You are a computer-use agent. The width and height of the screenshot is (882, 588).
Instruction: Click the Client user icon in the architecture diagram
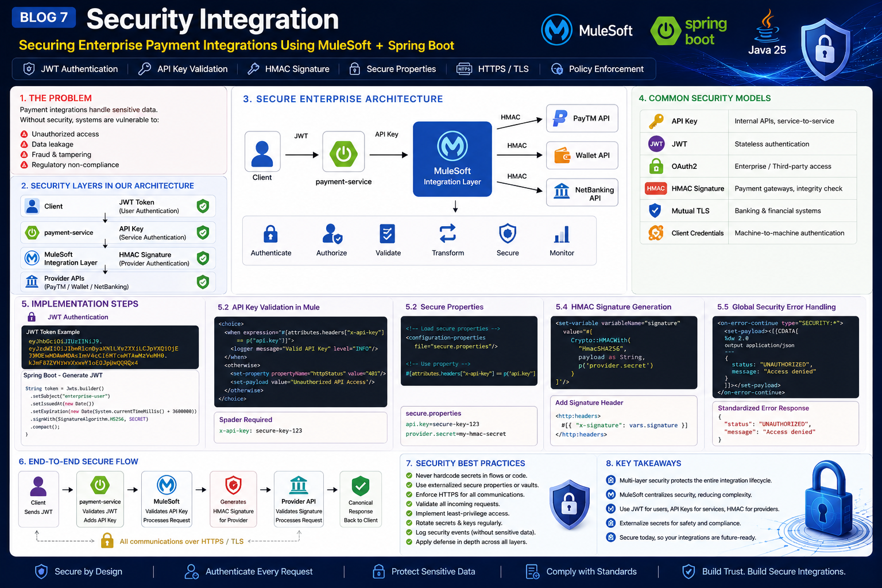coord(262,152)
